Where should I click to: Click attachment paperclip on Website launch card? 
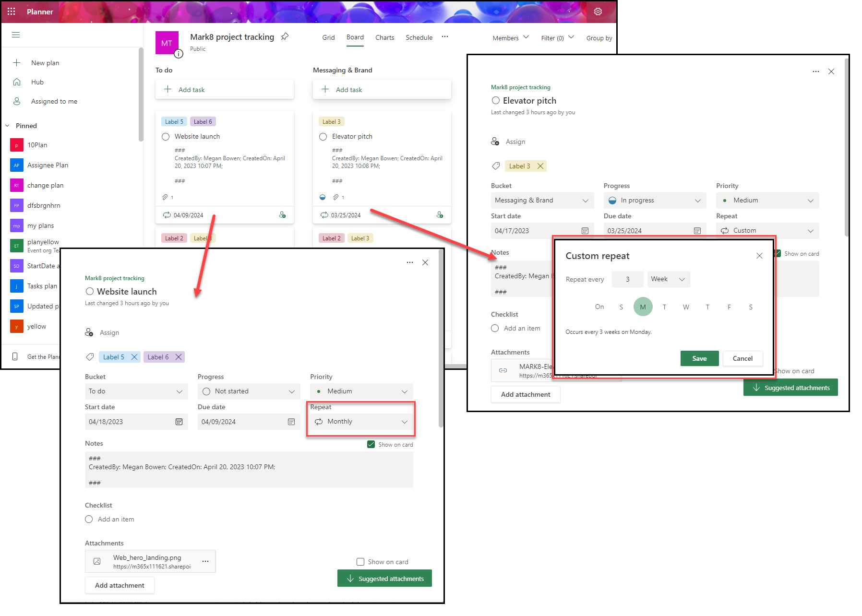[x=165, y=197]
